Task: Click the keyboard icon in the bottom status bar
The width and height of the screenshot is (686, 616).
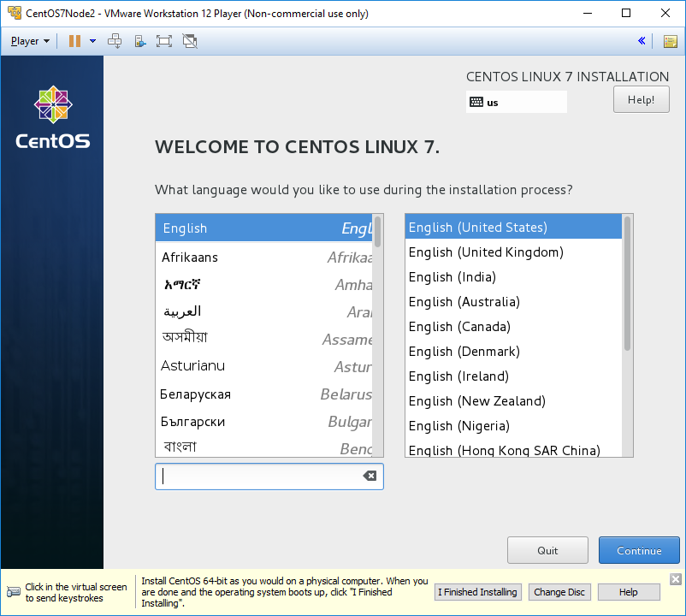Action: click(x=12, y=591)
